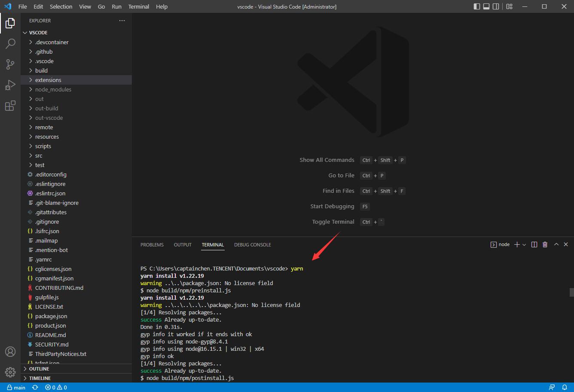This screenshot has height=392, width=574.
Task: Collapse the VSCODE root folder
Action: [x=76, y=33]
